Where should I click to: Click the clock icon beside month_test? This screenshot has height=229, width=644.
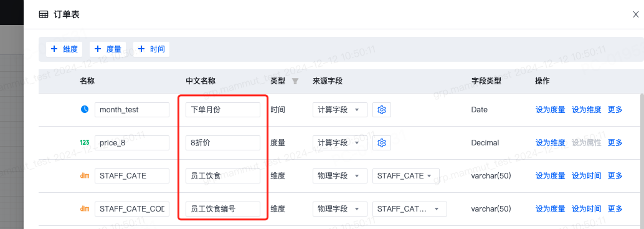[x=85, y=109]
